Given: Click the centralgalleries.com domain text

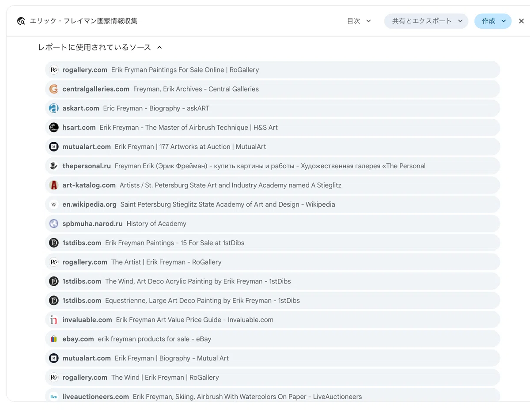Looking at the screenshot, I should pyautogui.click(x=96, y=89).
